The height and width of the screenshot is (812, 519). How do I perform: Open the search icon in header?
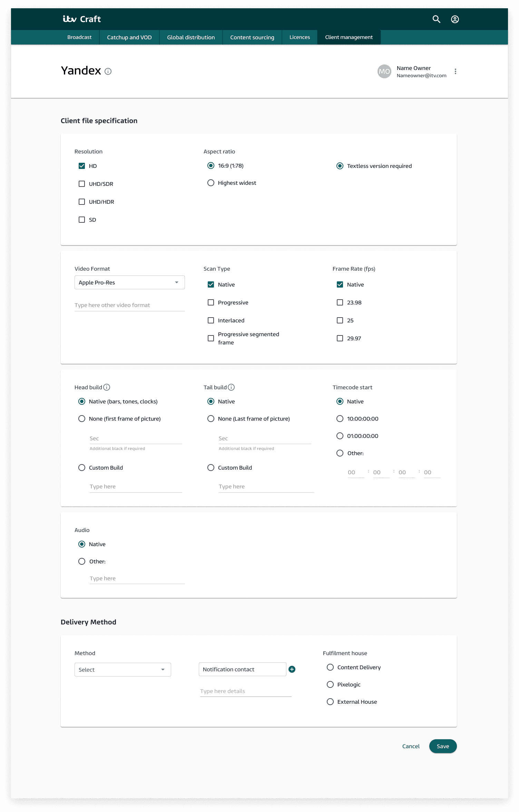pyautogui.click(x=437, y=19)
